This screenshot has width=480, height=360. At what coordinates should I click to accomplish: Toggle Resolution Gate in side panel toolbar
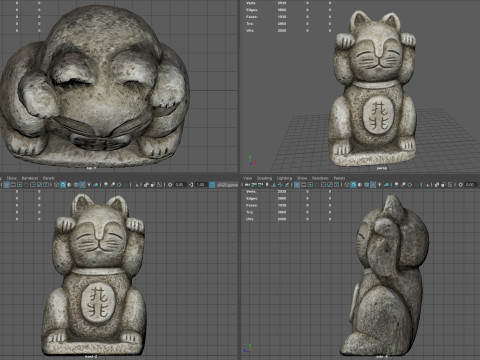click(x=310, y=184)
